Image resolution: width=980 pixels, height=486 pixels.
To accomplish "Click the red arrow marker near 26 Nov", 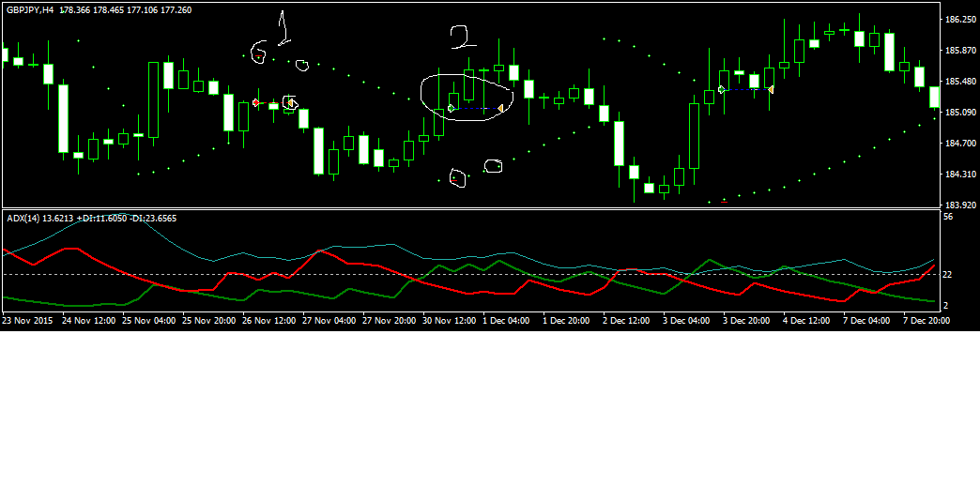I will pyautogui.click(x=255, y=102).
